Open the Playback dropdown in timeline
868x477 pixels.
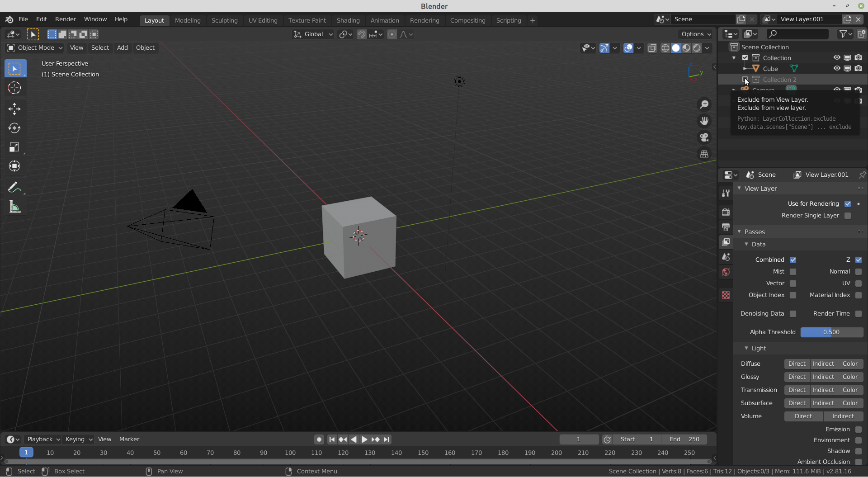[x=43, y=439]
